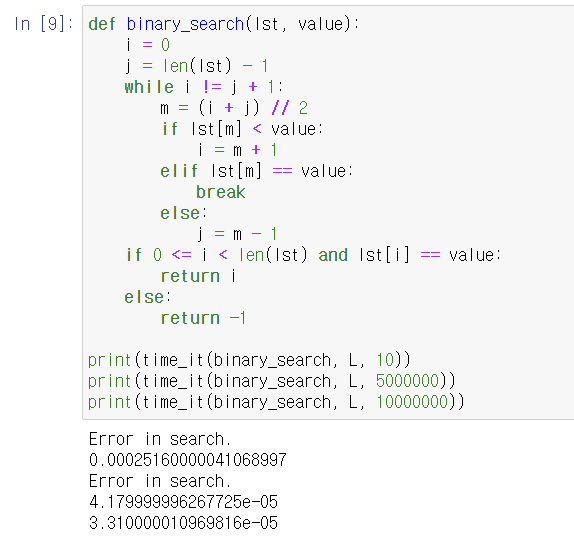Click the print line with value 5000000
The image size is (574, 543).
pos(272,381)
